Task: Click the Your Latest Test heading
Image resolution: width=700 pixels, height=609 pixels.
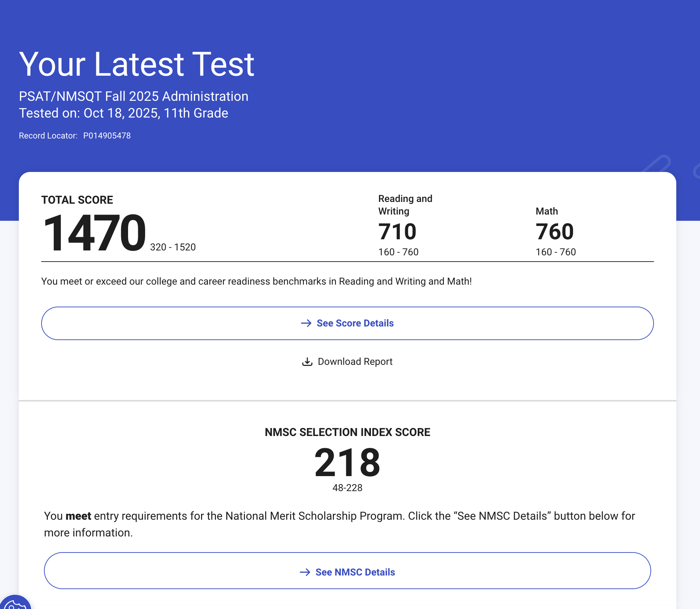Action: 136,64
